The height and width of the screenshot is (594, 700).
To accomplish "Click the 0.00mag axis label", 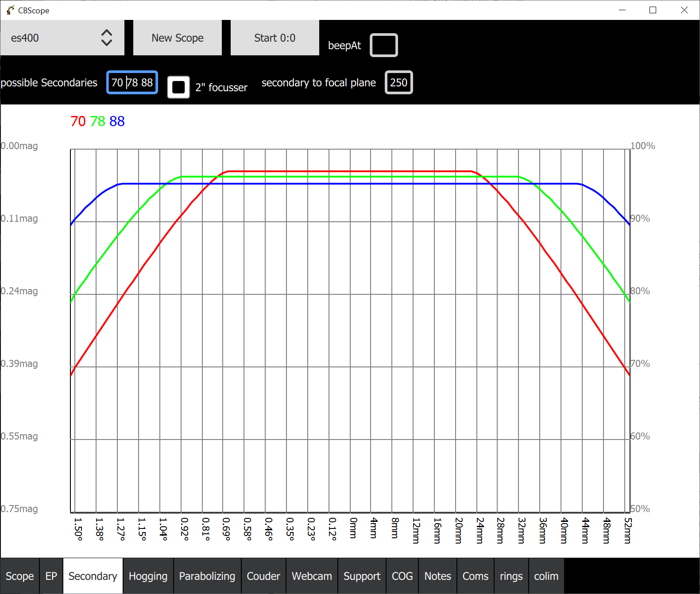I will click(19, 146).
